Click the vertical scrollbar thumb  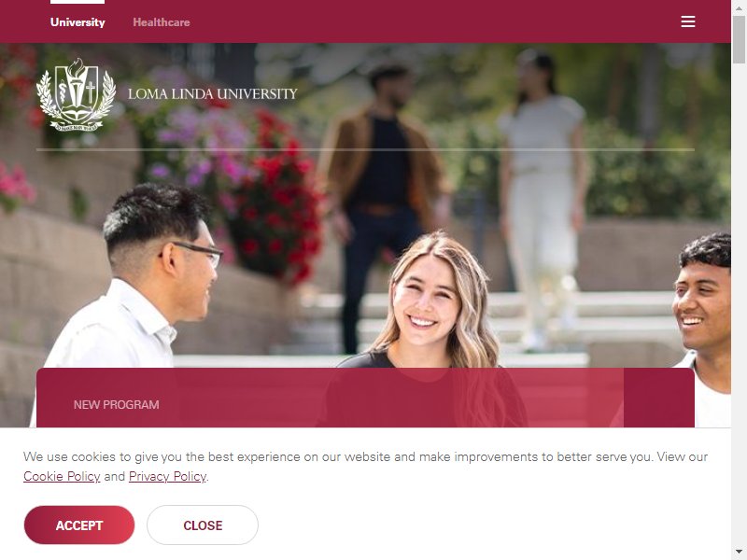[x=739, y=39]
